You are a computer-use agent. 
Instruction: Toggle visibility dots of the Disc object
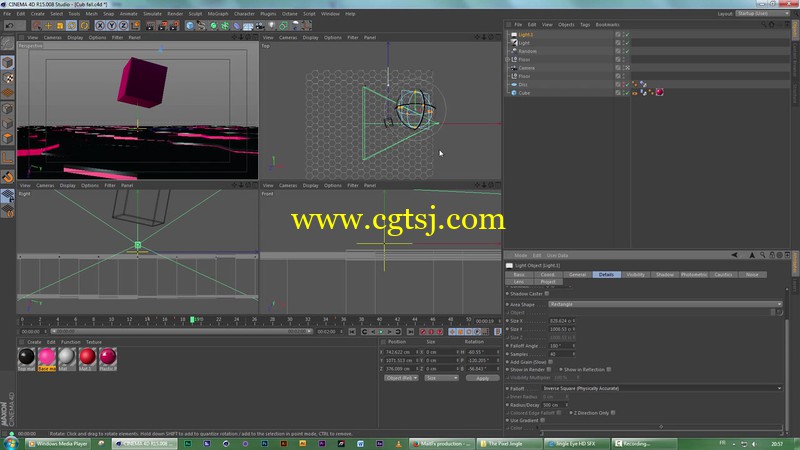tap(623, 84)
